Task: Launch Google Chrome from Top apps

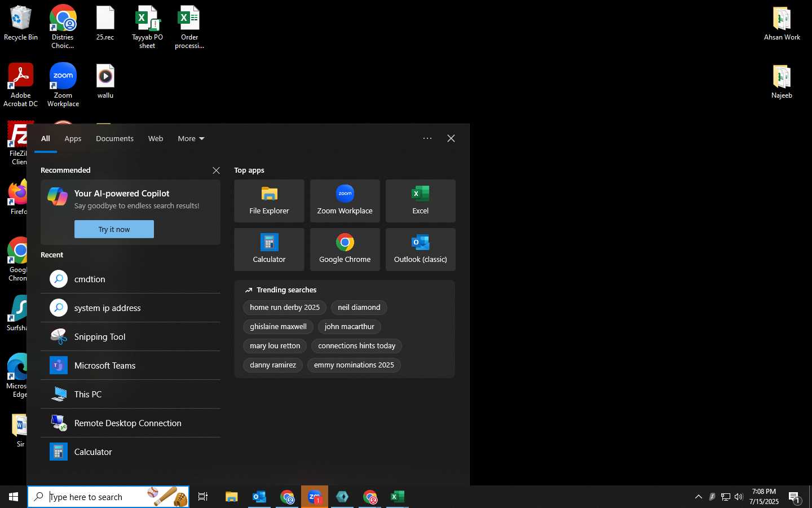Action: tap(345, 249)
